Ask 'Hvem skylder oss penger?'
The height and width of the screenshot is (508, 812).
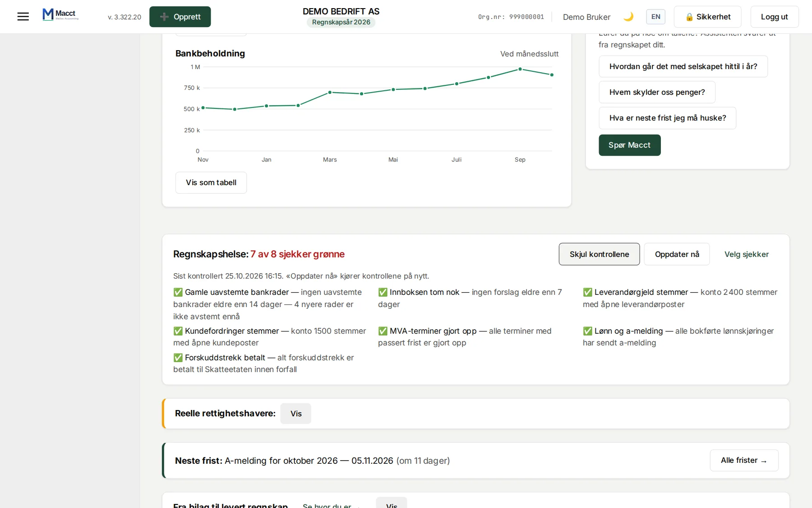click(x=657, y=92)
